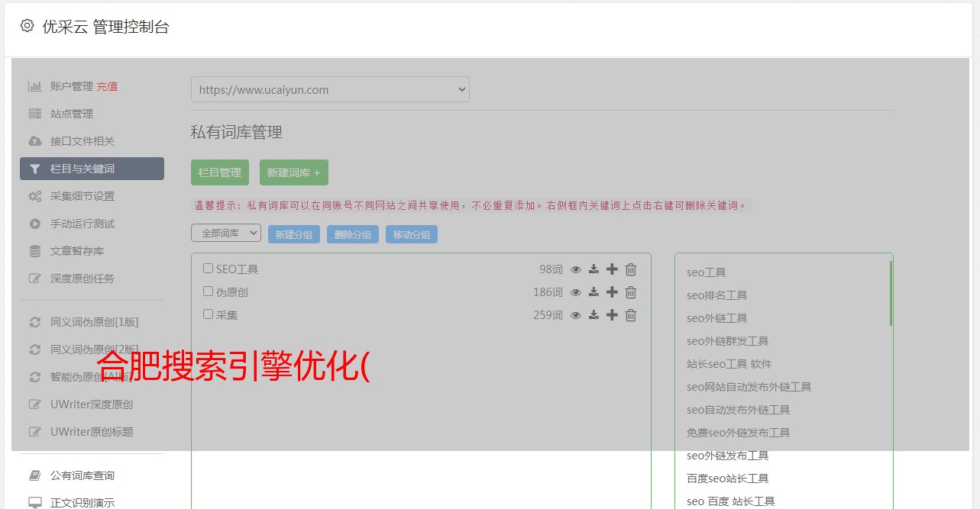View the 采集 library with eye icon

pos(576,315)
